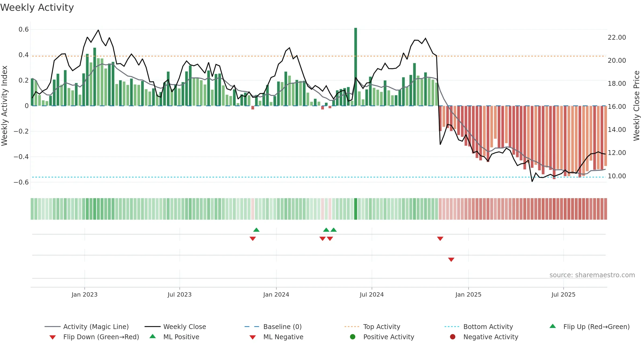Click the −0.2 left axis tick label

coord(21,131)
